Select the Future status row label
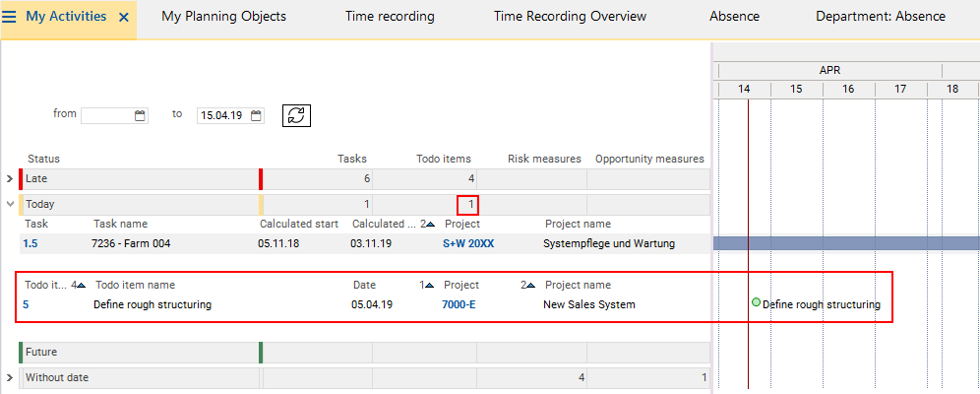Screen dimensions: 980x394 click(x=41, y=352)
